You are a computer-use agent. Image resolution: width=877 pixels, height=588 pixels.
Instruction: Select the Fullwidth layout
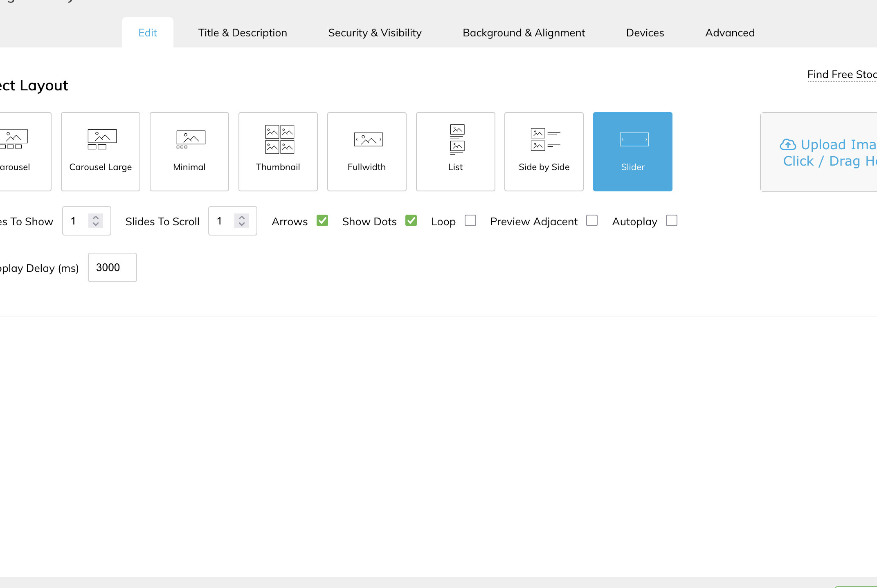coord(367,152)
